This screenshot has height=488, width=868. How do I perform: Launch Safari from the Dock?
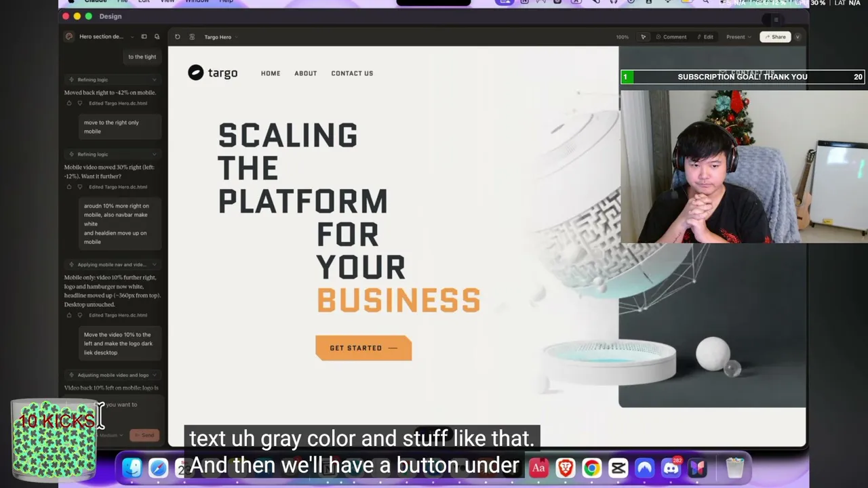pyautogui.click(x=158, y=468)
